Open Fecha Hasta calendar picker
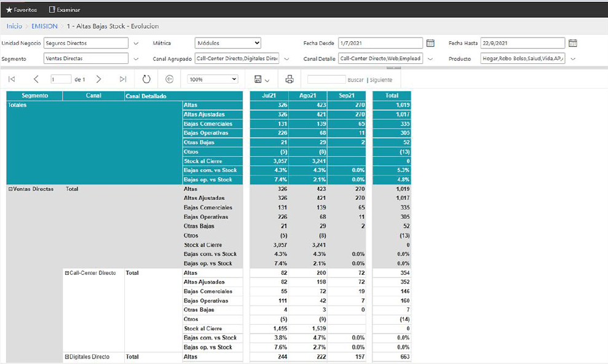608x364 pixels. [572, 43]
